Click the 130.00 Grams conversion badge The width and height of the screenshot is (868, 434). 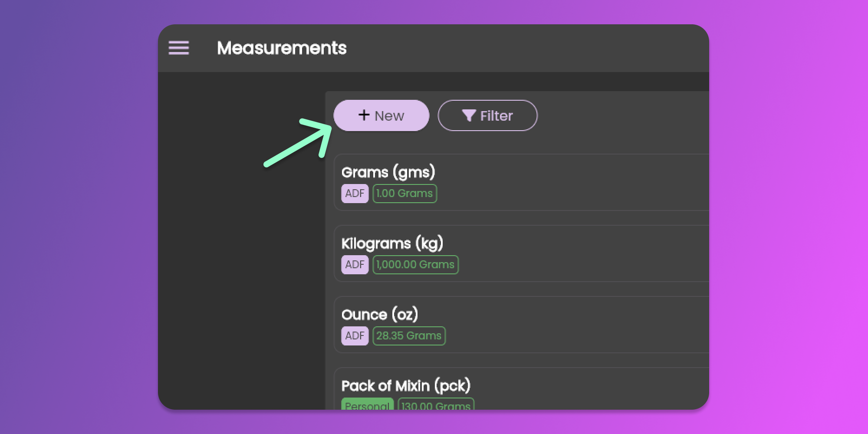[436, 405]
